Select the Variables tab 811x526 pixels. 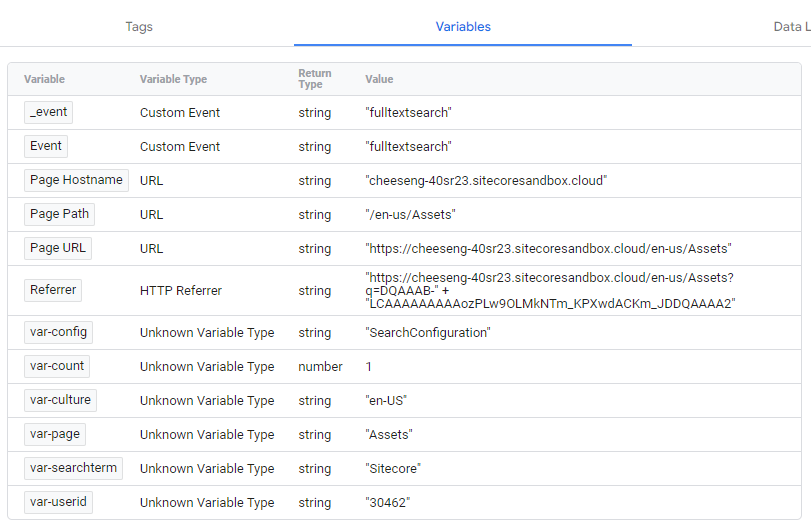(463, 27)
